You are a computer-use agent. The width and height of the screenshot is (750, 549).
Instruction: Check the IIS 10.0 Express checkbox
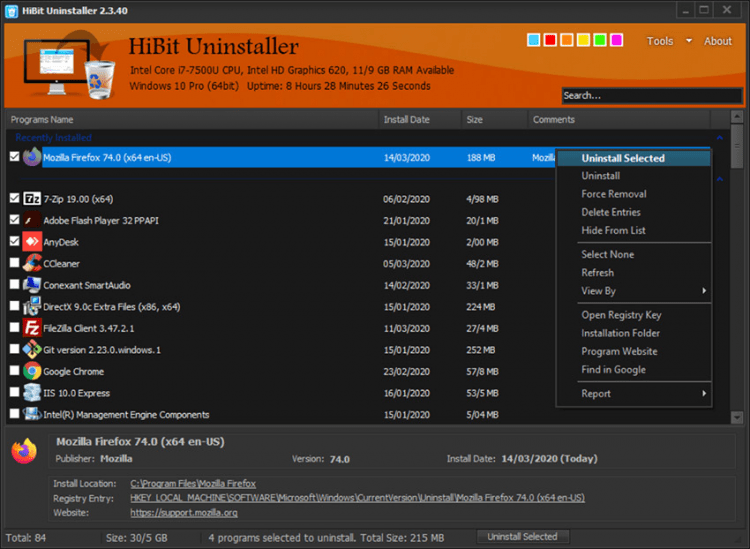[x=14, y=392]
